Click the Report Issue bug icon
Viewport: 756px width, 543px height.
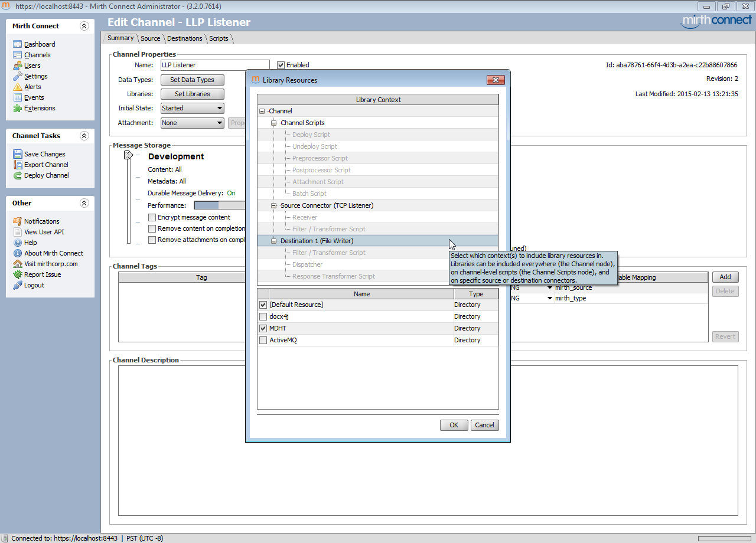(18, 274)
